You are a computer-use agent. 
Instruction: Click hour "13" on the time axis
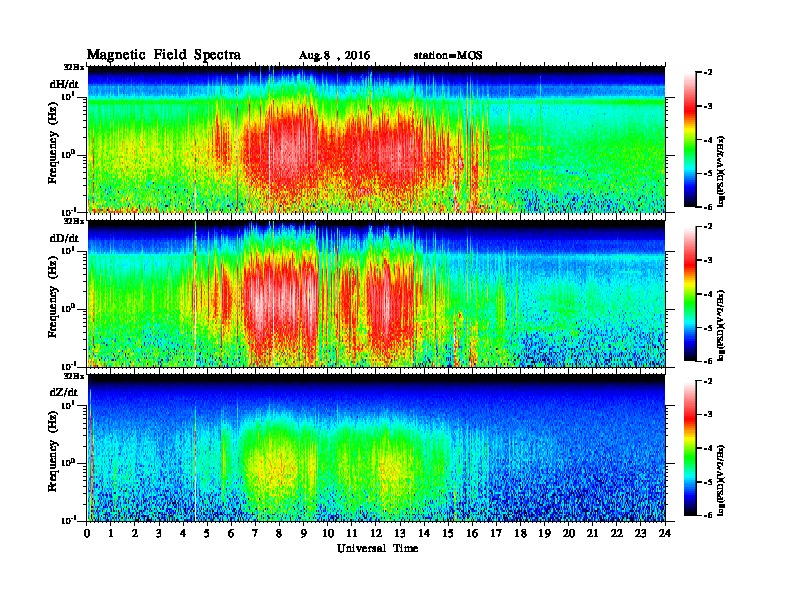[400, 534]
